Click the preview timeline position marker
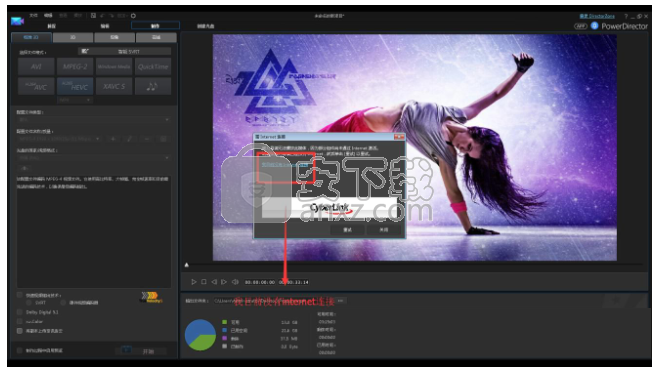The image size is (659, 370). point(187,265)
